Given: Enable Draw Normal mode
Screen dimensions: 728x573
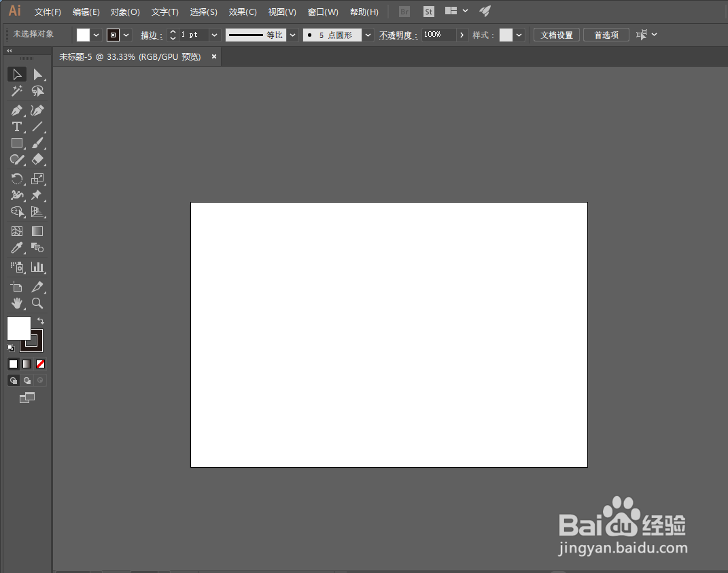Looking at the screenshot, I should 14,381.
